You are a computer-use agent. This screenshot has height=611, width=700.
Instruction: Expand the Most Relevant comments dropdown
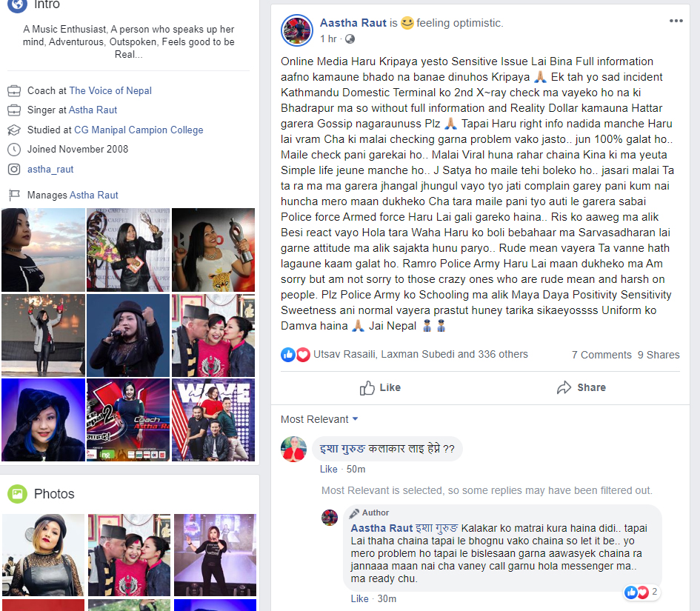[319, 419]
